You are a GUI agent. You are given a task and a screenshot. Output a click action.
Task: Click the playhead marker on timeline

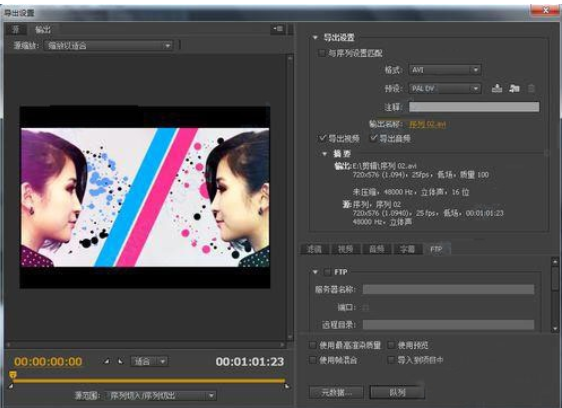13,375
